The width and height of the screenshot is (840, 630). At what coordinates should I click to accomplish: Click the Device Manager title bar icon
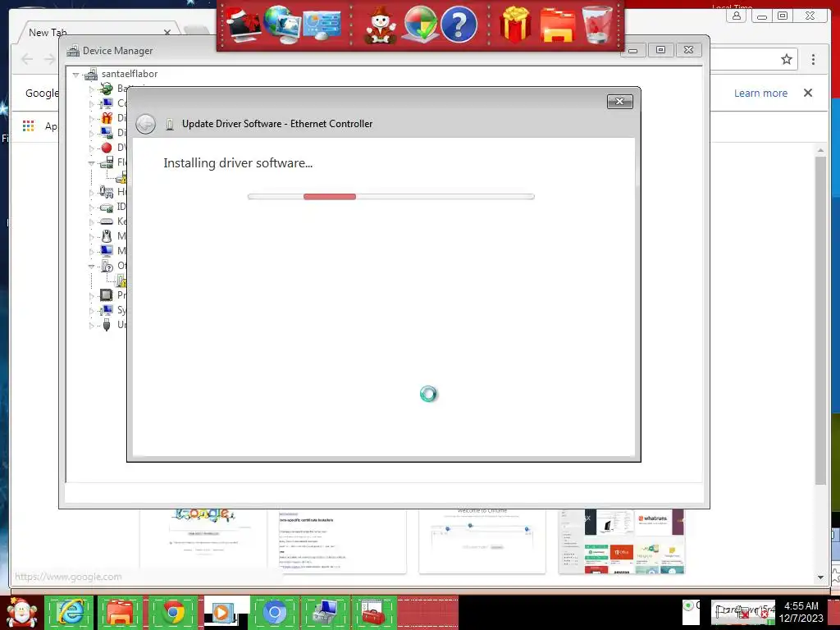[73, 51]
